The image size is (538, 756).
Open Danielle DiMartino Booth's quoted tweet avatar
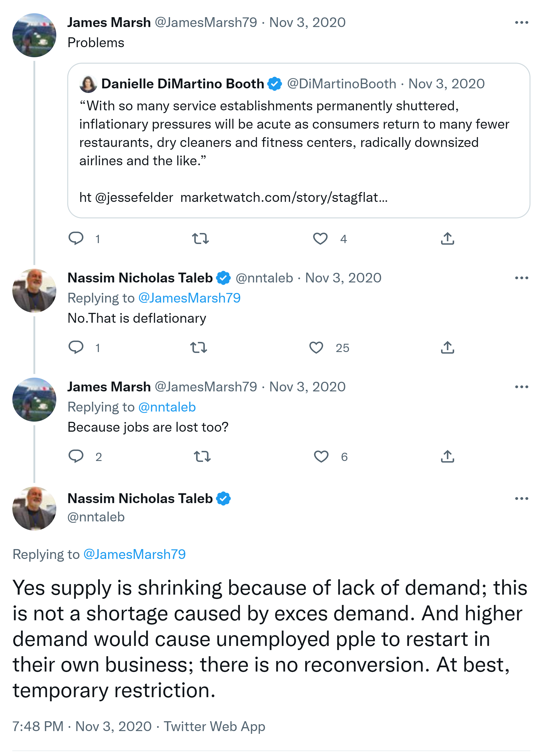88,84
